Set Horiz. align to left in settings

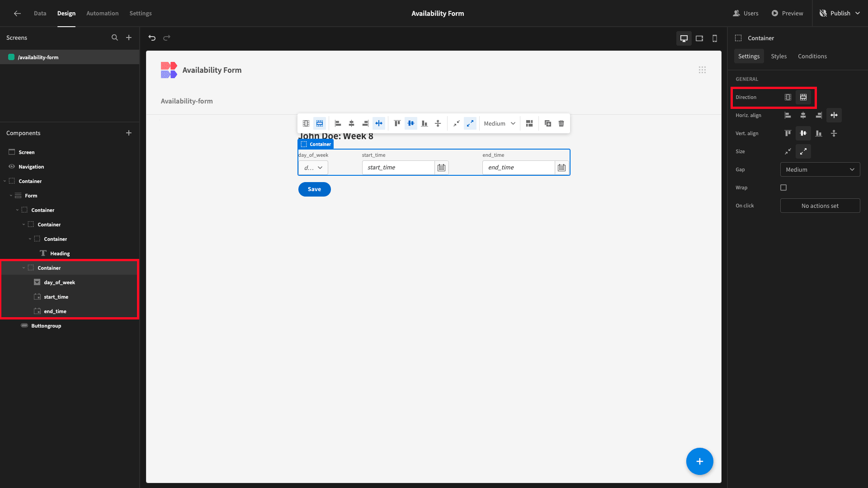pyautogui.click(x=788, y=115)
